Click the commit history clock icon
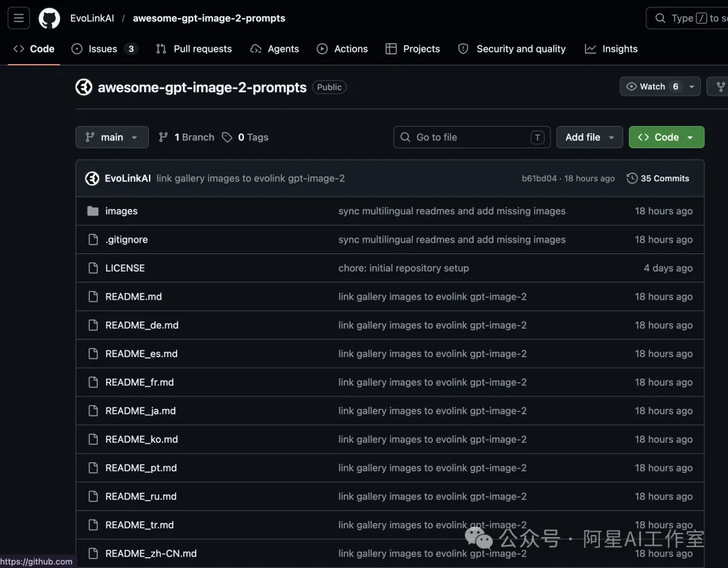This screenshot has width=728, height=568. (x=632, y=179)
